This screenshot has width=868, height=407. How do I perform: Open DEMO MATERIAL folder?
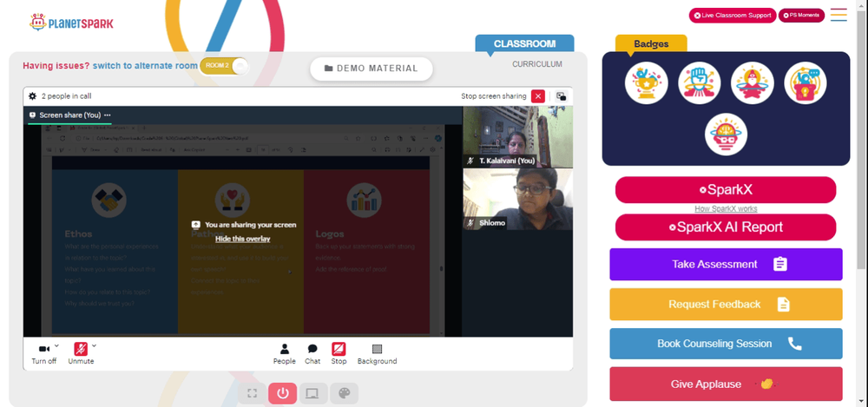[372, 69]
